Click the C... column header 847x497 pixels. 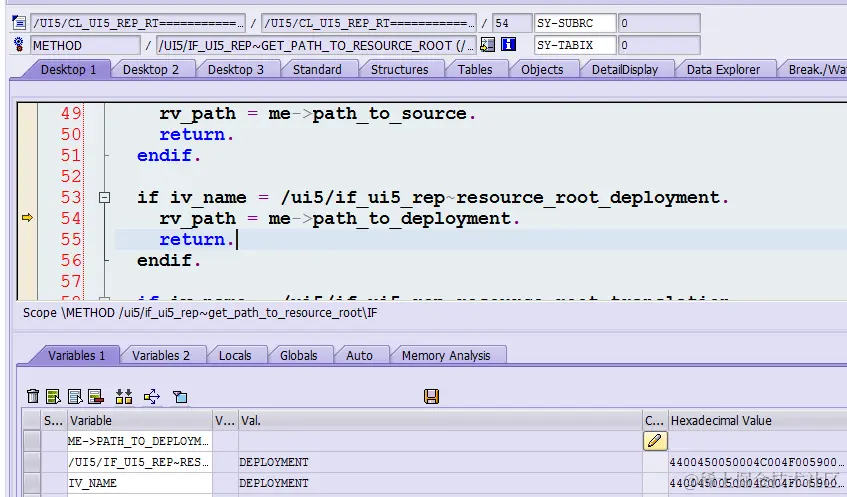pyautogui.click(x=655, y=420)
